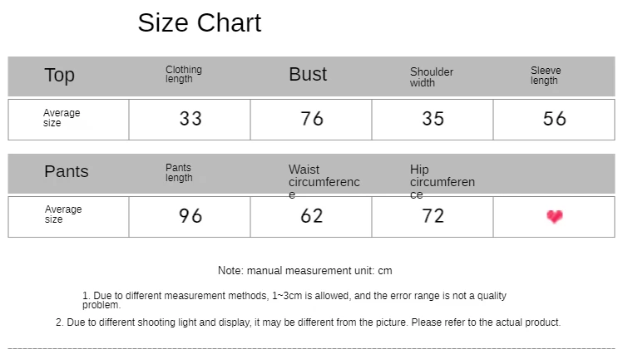This screenshot has width=623, height=364.
Task: Select the Top header cell
Action: (59, 76)
